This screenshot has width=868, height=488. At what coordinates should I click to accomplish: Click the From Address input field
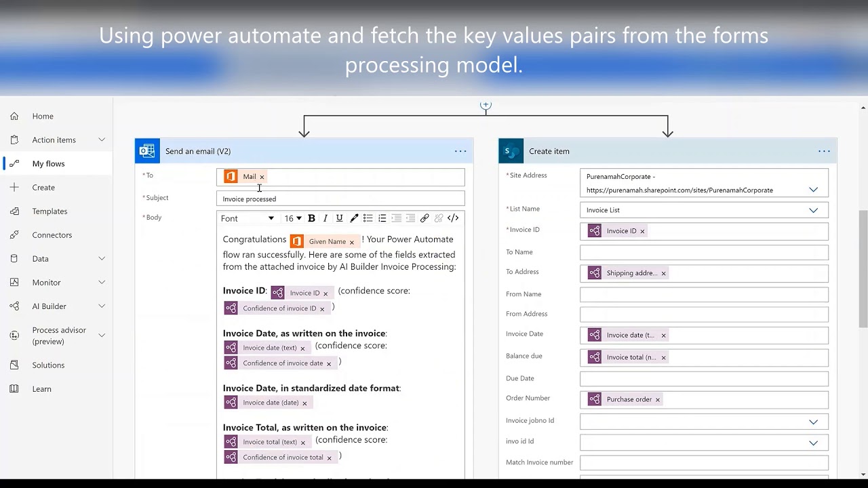click(704, 314)
